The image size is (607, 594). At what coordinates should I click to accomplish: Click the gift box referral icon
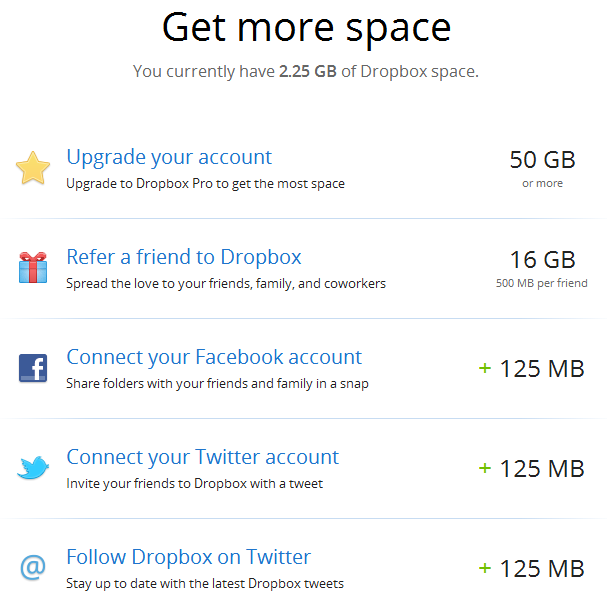coord(33,268)
